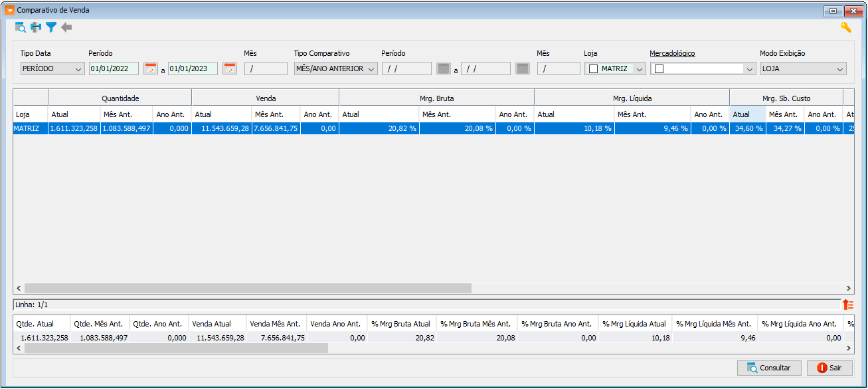Click disabled calendar beside second comparative period
The height and width of the screenshot is (389, 868).
pyautogui.click(x=523, y=68)
